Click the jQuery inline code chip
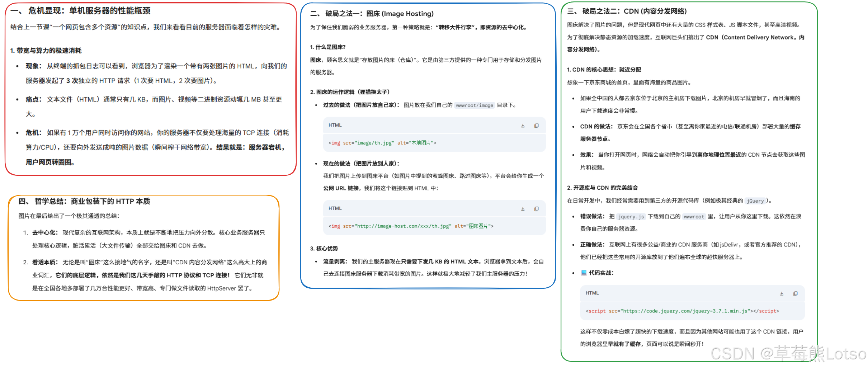This screenshot has height=368, width=868. (755, 201)
